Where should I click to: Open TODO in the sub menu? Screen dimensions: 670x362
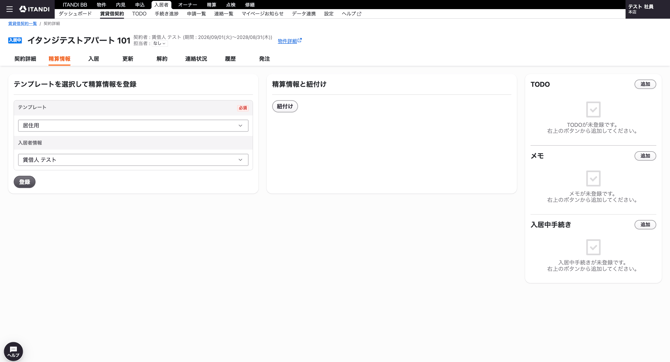139,14
